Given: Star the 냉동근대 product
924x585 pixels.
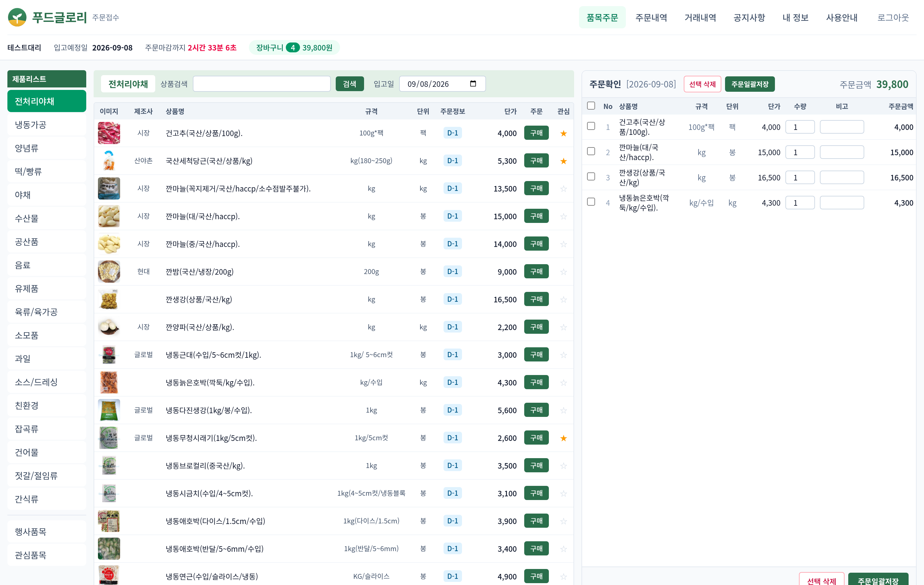Looking at the screenshot, I should pos(563,355).
